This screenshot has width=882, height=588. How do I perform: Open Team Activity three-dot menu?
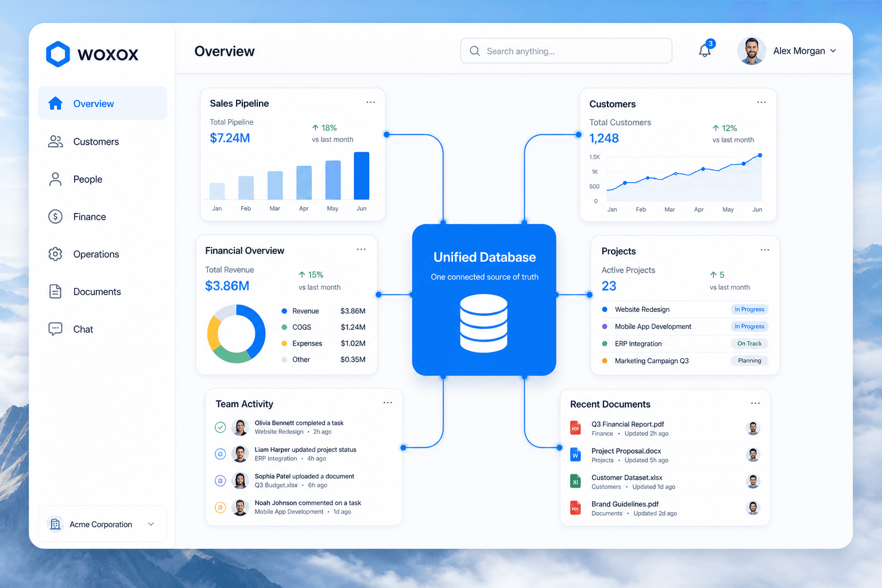(388, 403)
